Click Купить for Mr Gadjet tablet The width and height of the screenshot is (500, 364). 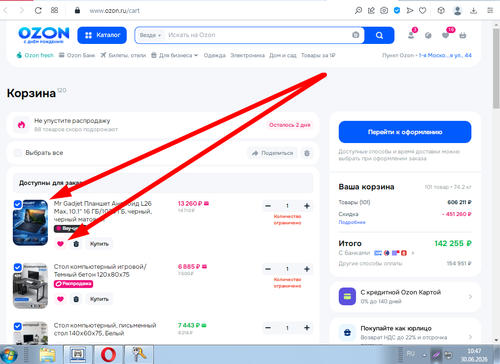99,244
